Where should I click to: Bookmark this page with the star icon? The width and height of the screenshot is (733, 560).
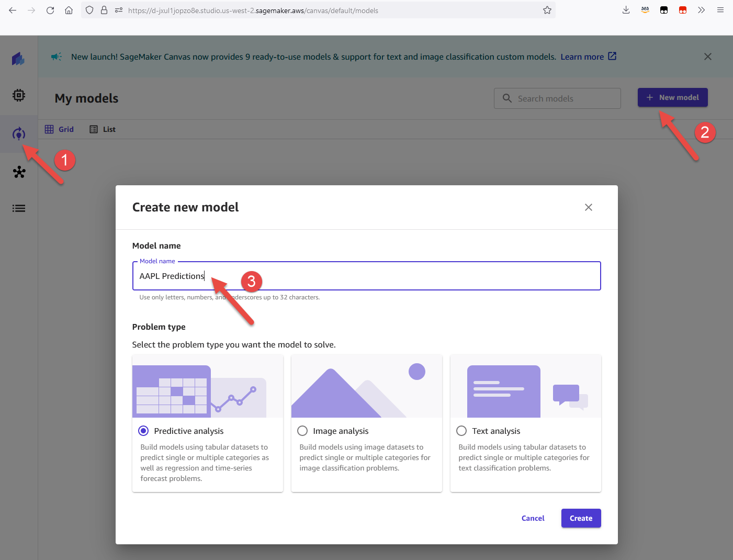[x=547, y=10]
